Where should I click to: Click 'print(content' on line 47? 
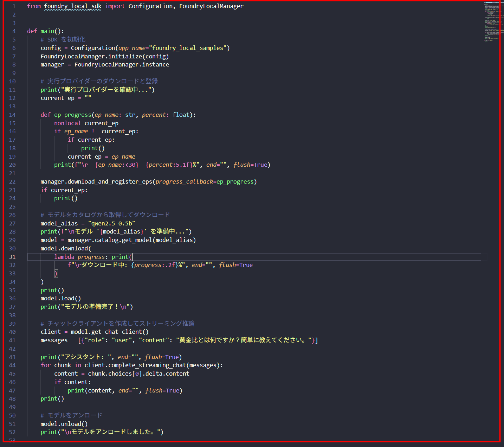90,390
